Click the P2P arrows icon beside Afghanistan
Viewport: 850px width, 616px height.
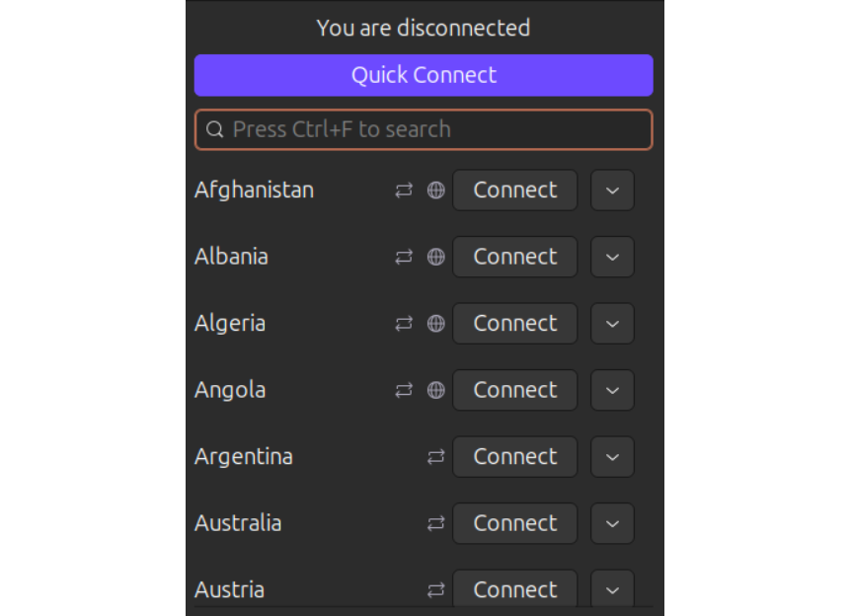(404, 191)
